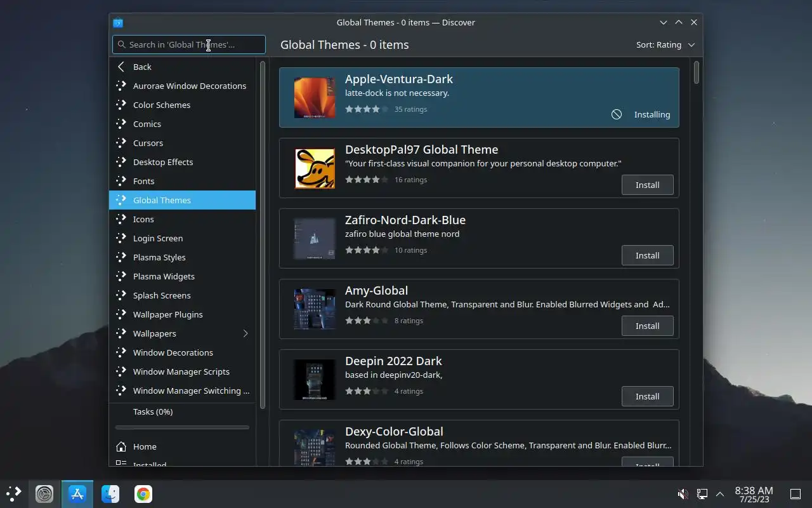
Task: Install Deepin 2022 Dark theme
Action: click(648, 396)
